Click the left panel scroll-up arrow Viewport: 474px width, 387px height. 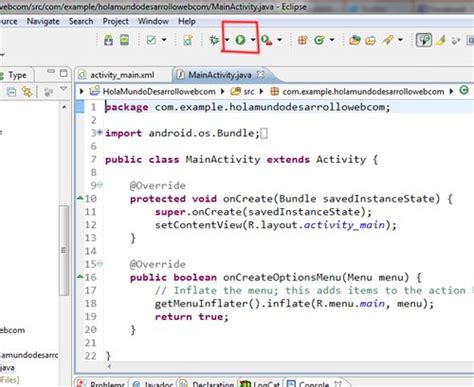click(64, 107)
